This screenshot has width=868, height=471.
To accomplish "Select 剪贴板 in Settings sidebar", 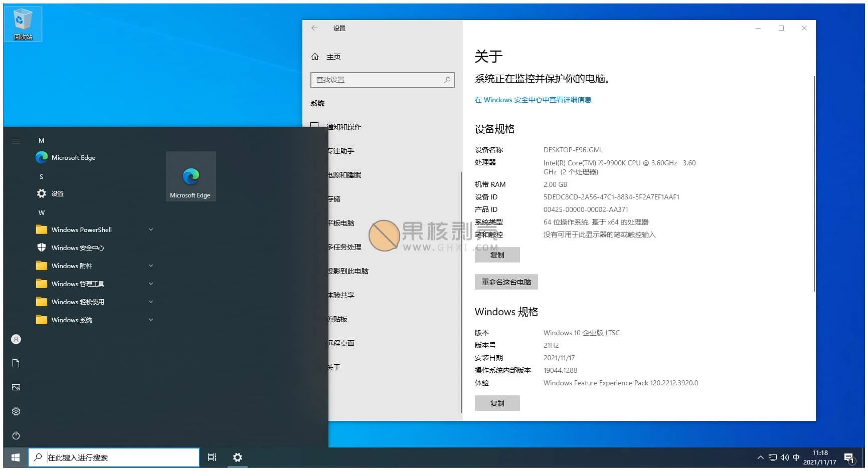I will pos(338,319).
